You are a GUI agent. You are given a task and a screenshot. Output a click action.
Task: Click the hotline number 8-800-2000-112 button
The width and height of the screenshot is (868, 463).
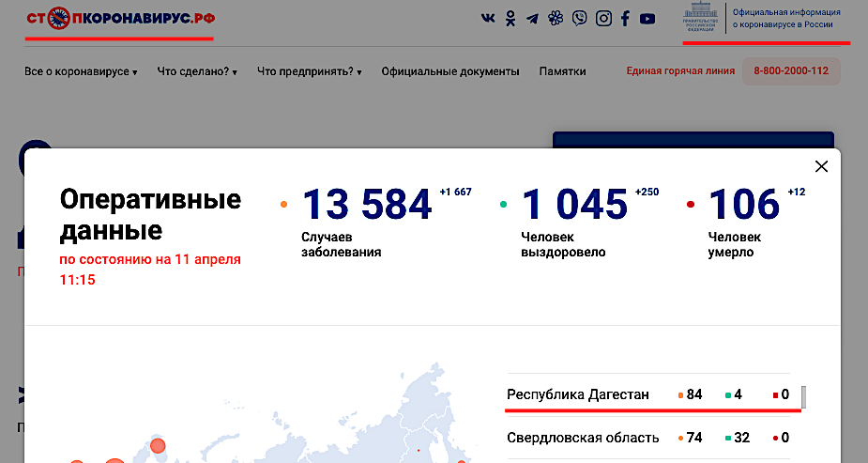(790, 71)
